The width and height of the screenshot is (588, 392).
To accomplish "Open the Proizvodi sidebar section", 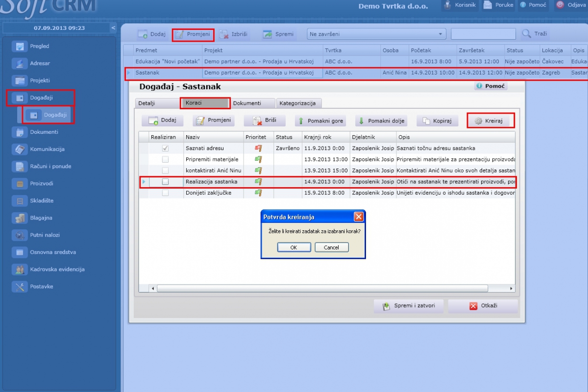I will pos(39,183).
